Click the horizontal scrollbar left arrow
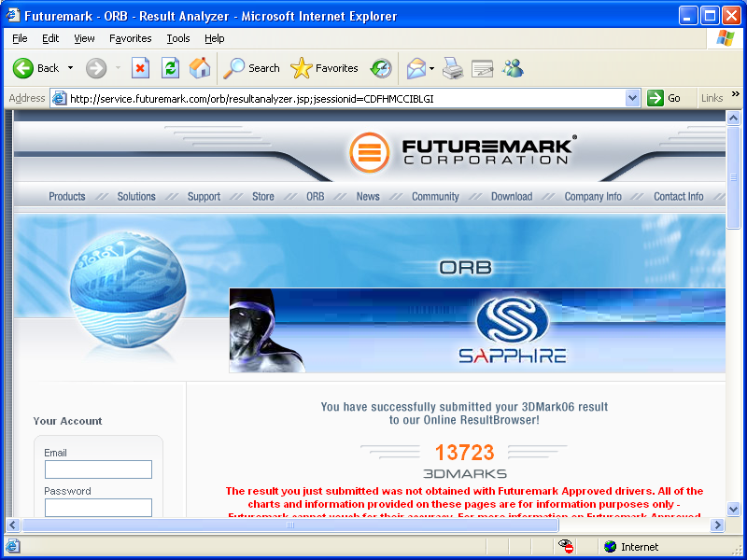747x560 pixels. pyautogui.click(x=13, y=525)
